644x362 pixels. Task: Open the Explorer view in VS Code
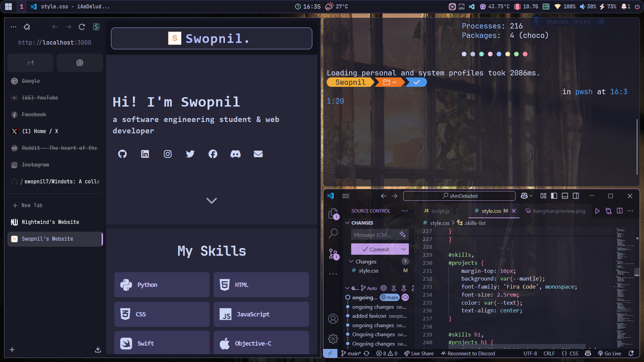[x=333, y=213]
